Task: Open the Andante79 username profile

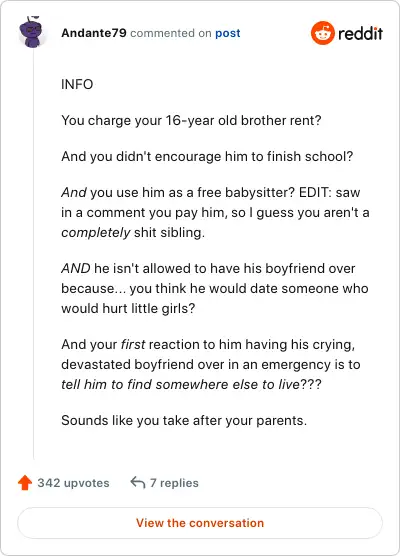Action: (x=94, y=33)
